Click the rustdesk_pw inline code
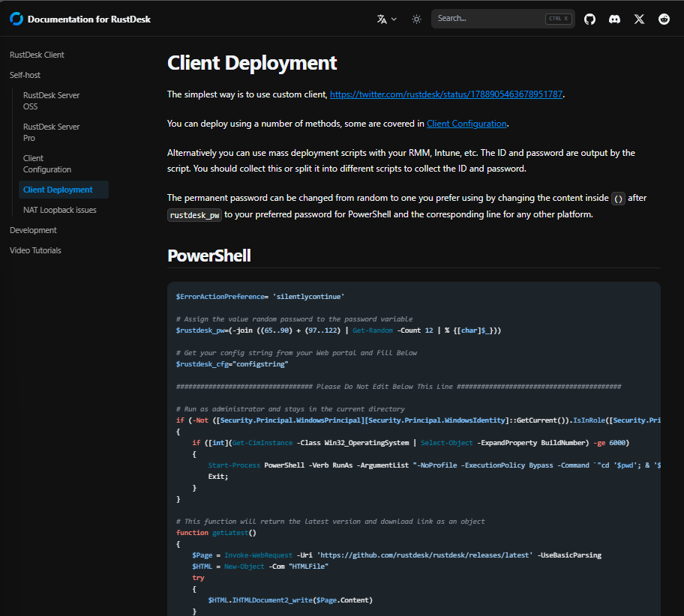Screen dimensions: 684x616 click(x=194, y=215)
